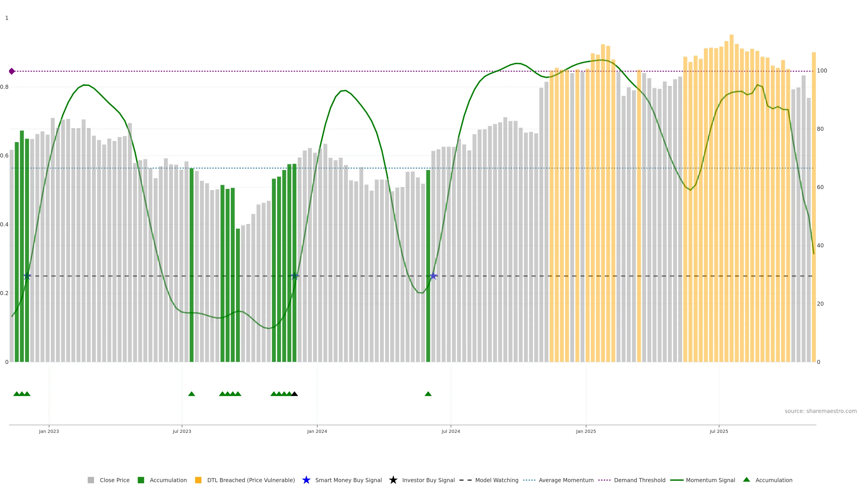Image resolution: width=868 pixels, height=488 pixels.
Task: Toggle Demand Threshold legend entry
Action: [x=639, y=480]
